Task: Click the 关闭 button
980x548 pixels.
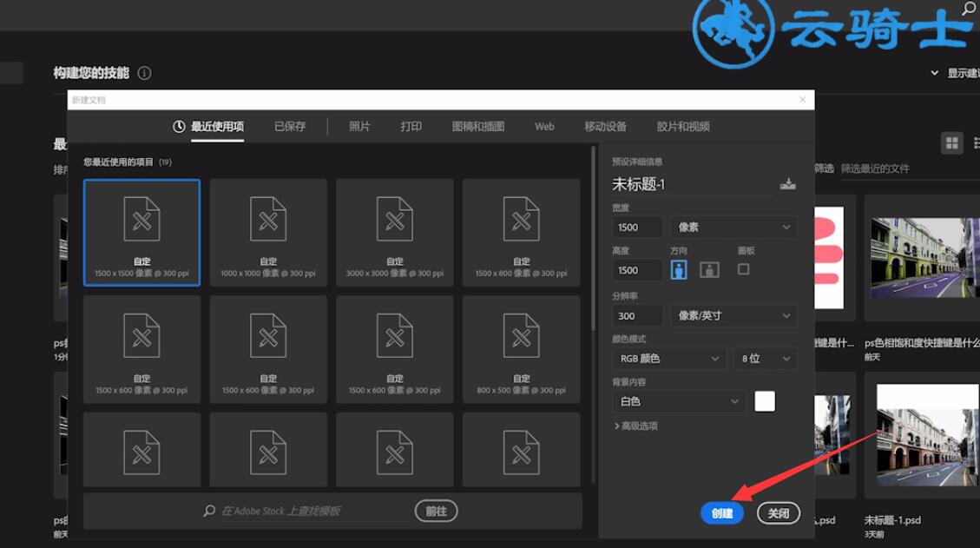Action: point(778,513)
